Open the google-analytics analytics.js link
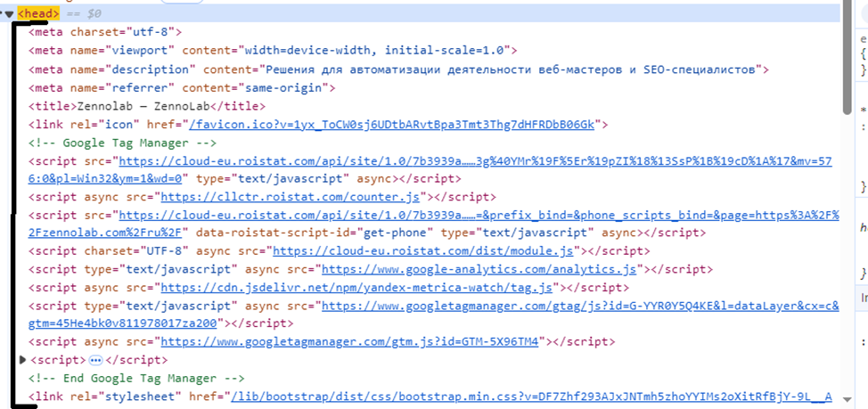This screenshot has height=409, width=868. [x=479, y=269]
